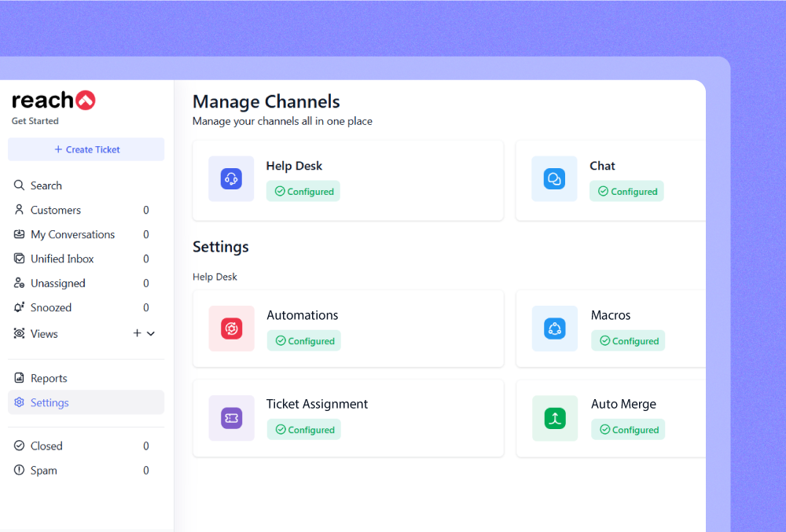Expand the Views chevron dropdown
This screenshot has height=532, width=786.
151,333
